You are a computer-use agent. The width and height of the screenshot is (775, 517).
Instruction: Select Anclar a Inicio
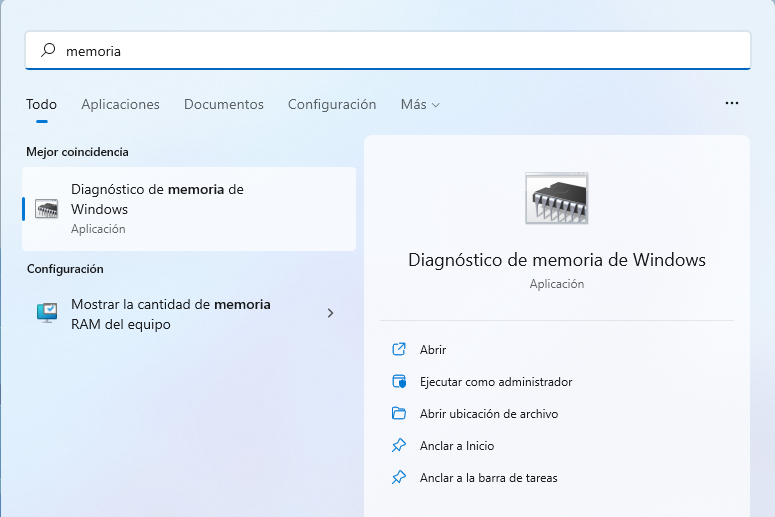(x=457, y=446)
